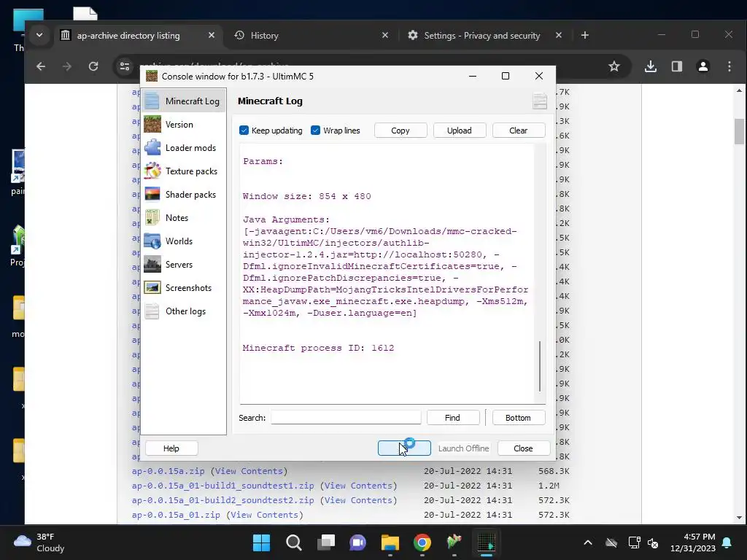Open Shader packs page

[x=184, y=194]
